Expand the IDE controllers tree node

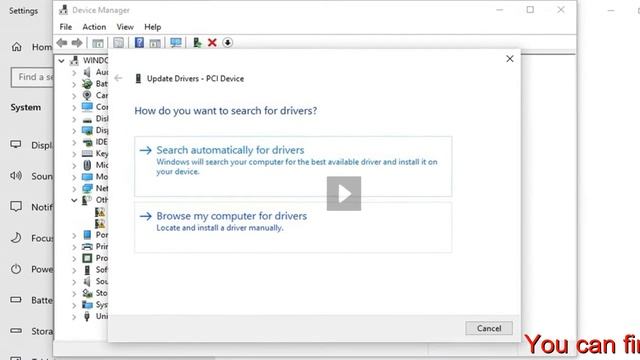[74, 142]
